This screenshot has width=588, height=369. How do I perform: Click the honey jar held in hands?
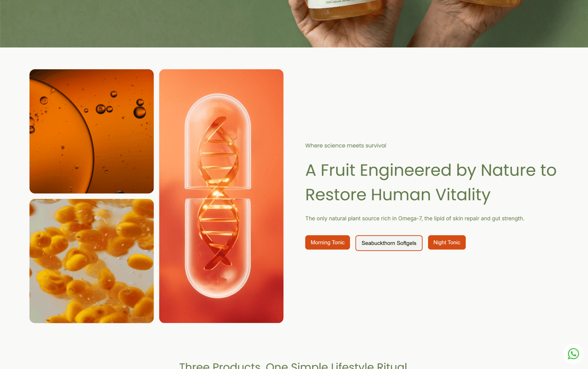point(344,9)
